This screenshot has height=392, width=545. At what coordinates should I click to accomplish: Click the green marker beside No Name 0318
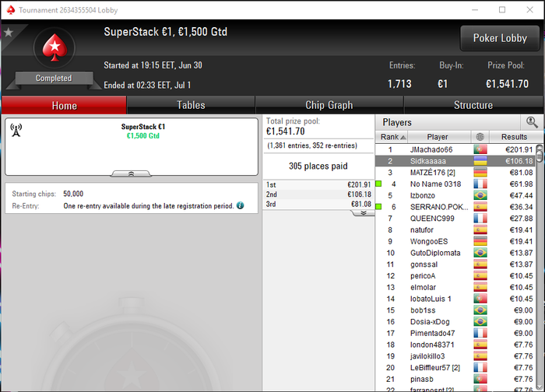click(379, 184)
